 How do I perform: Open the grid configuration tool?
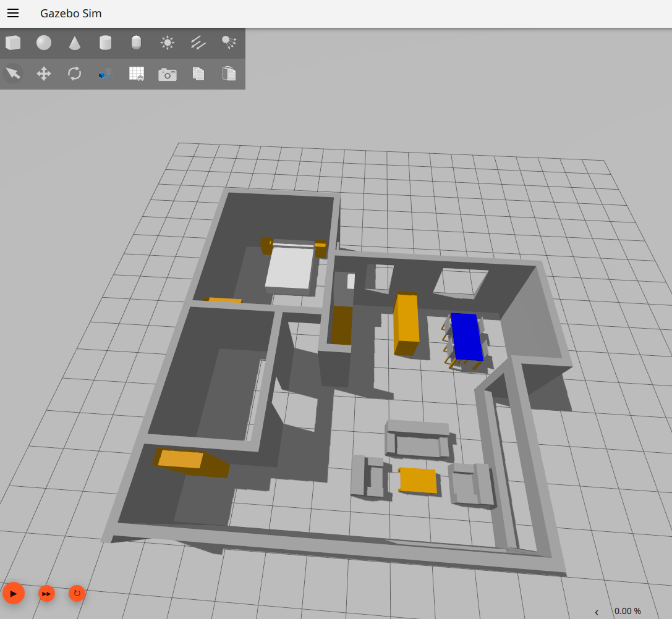click(136, 74)
